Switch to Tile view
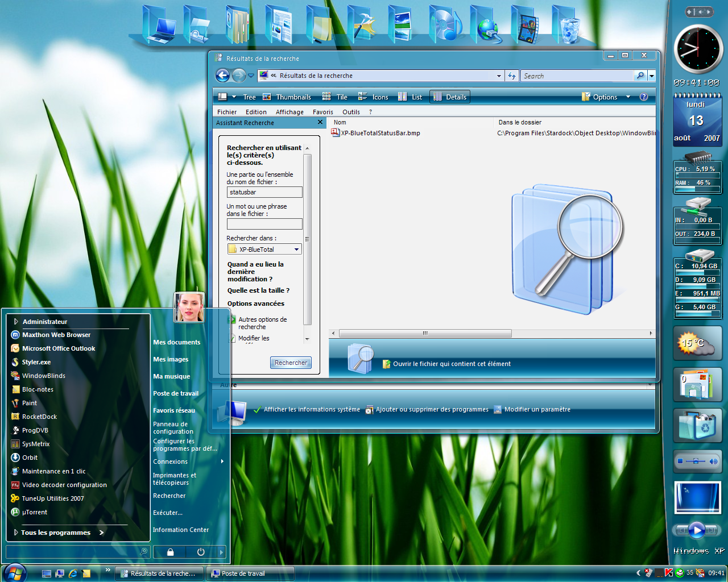Image resolution: width=728 pixels, height=582 pixels. coord(335,97)
